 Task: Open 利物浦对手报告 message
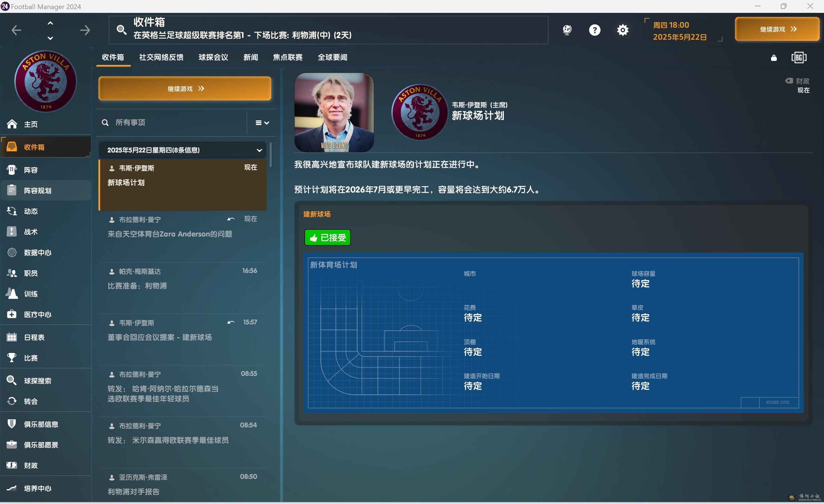coord(183,486)
